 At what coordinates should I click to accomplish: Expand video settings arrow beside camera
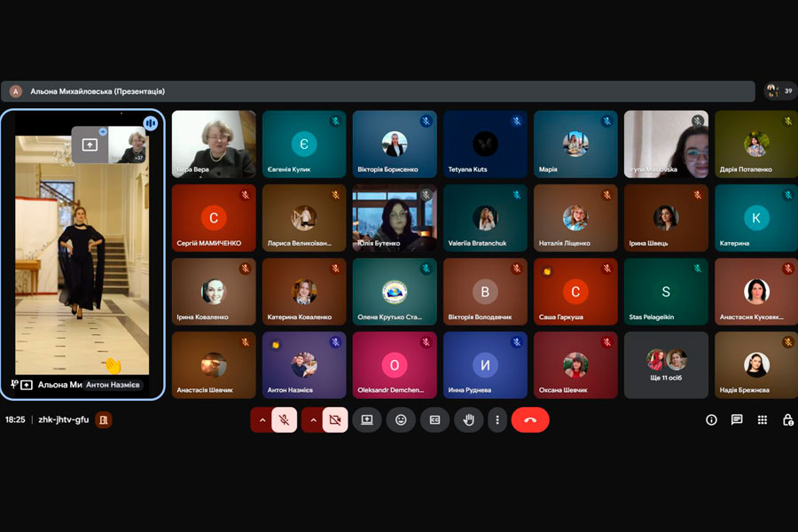click(x=312, y=419)
